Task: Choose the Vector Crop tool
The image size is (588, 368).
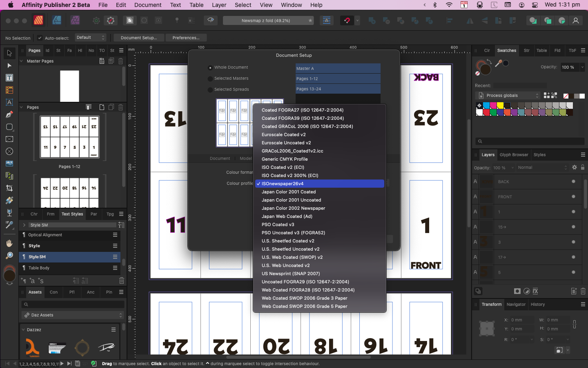Action: 9,188
